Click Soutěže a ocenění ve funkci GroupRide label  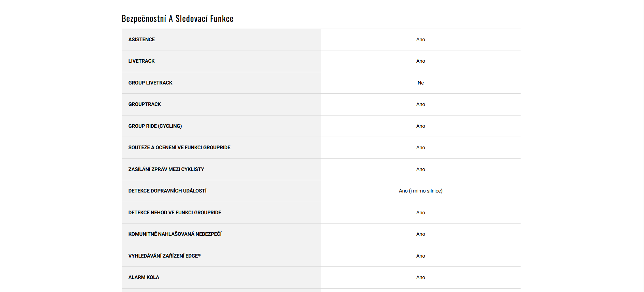coord(179,148)
